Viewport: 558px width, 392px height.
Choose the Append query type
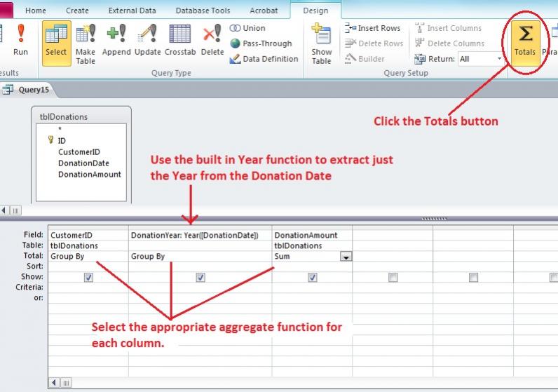116,40
